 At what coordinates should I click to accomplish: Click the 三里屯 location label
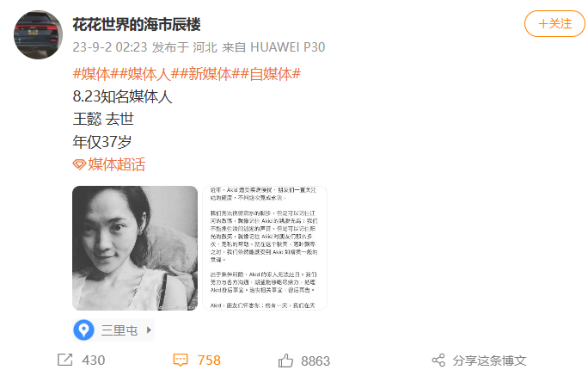(119, 330)
